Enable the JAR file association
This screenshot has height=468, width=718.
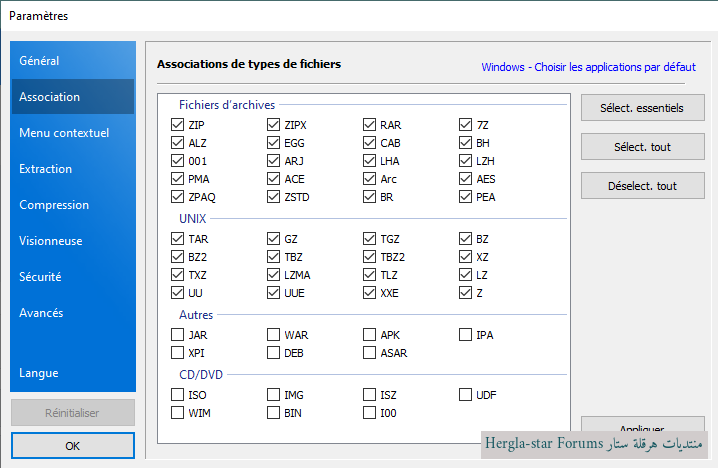[177, 335]
